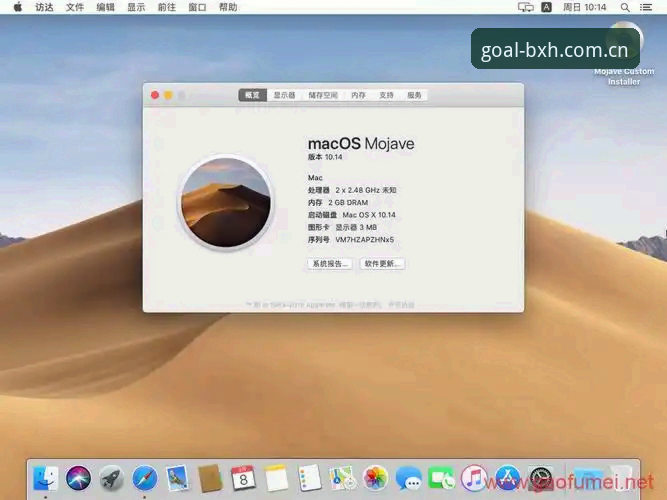
Task: Open FaceTime green icon in Dock
Action: click(441, 478)
